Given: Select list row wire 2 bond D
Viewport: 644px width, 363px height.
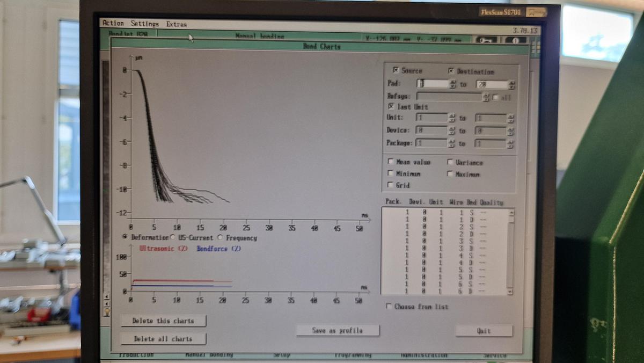Looking at the screenshot, I should pos(444,234).
